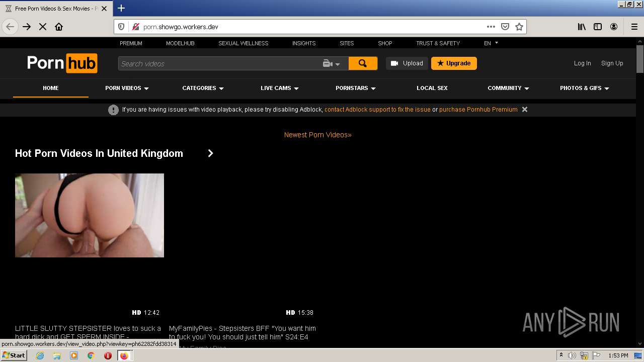Viewport: 644px width, 362px height.
Task: Launch Chrome from the taskbar
Action: tap(91, 355)
